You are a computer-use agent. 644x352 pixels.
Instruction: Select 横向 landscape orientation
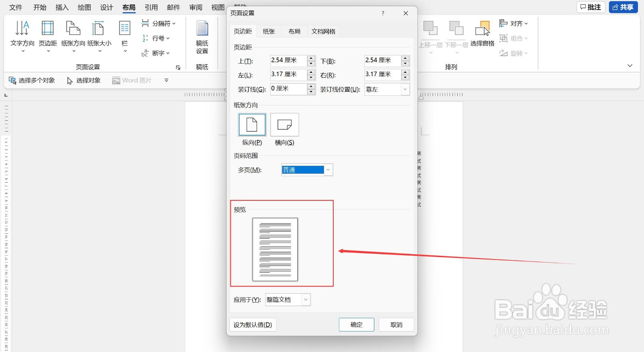[x=285, y=125]
